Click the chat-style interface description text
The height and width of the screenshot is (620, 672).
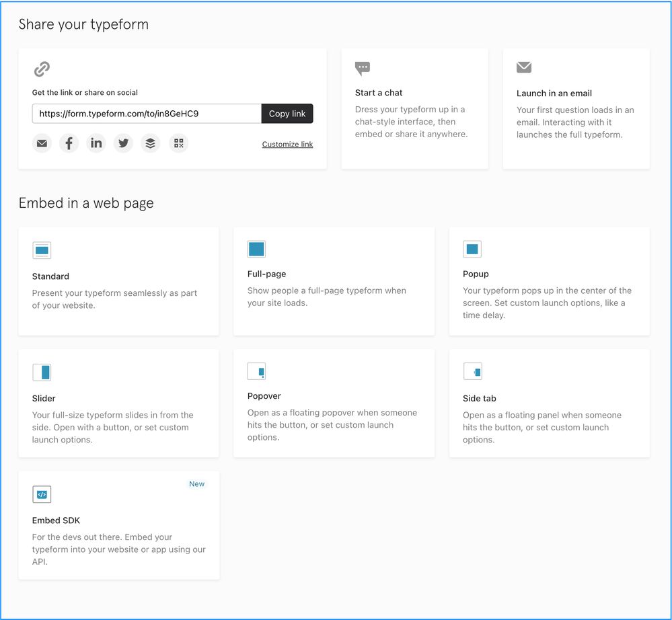[x=411, y=122]
